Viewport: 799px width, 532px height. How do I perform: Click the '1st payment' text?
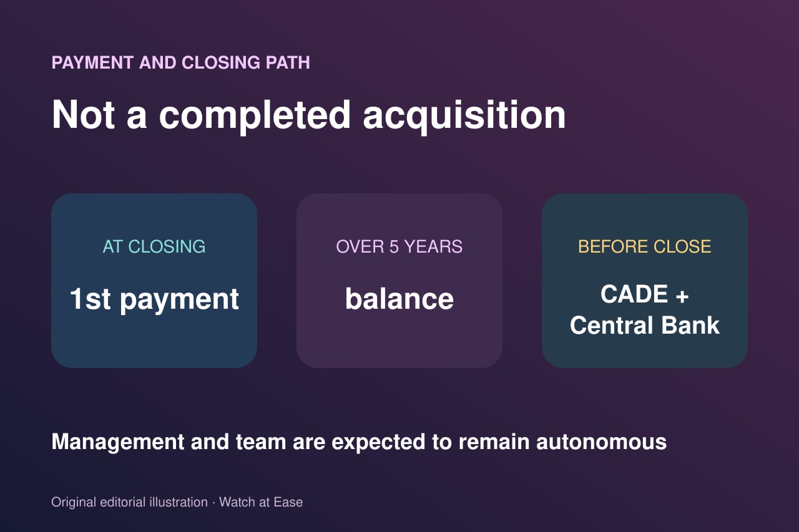154,299
